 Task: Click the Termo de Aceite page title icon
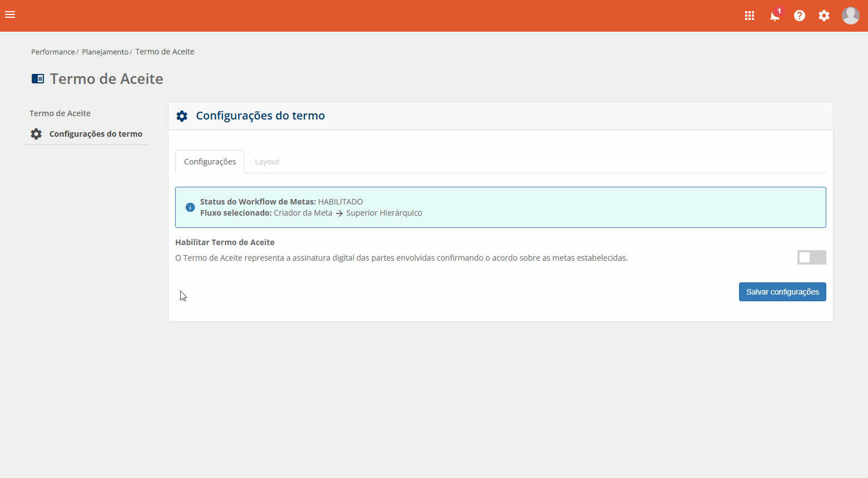pyautogui.click(x=37, y=78)
